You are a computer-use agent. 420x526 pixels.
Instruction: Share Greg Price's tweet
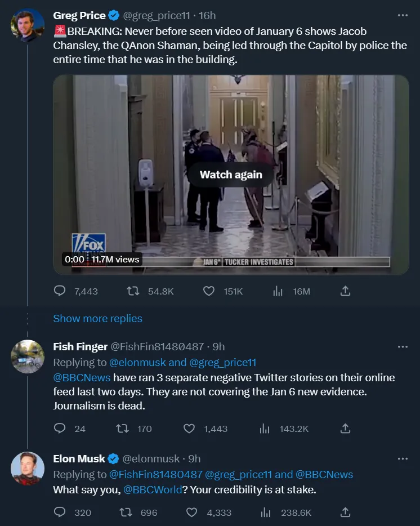coord(346,291)
